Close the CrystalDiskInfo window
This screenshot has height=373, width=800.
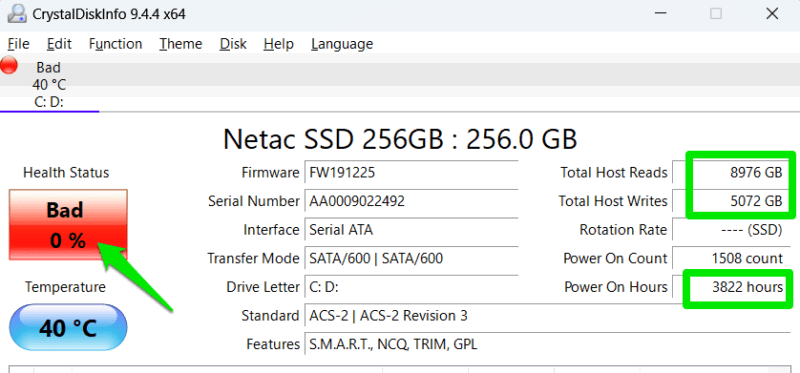pyautogui.click(x=772, y=14)
